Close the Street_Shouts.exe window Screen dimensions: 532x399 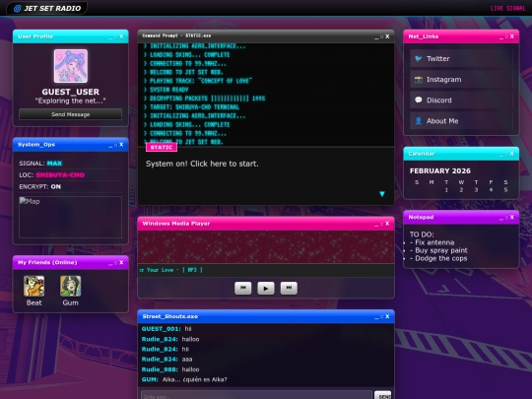[387, 316]
